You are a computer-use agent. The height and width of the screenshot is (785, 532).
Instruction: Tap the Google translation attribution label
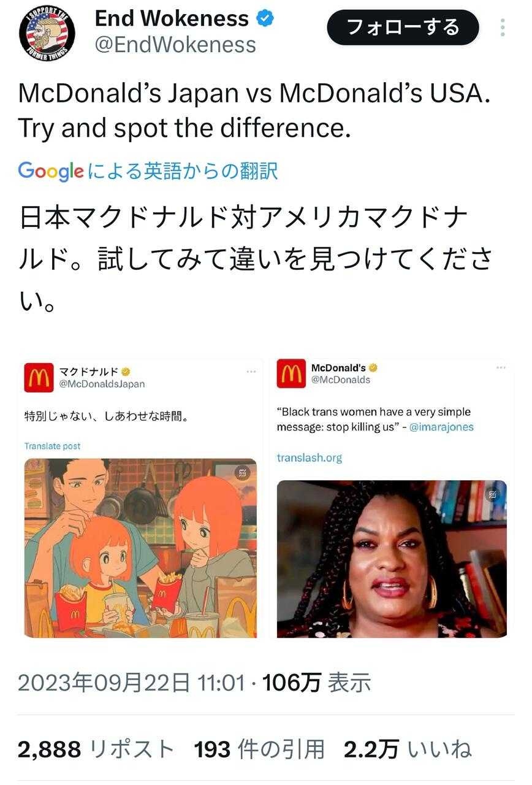(148, 170)
